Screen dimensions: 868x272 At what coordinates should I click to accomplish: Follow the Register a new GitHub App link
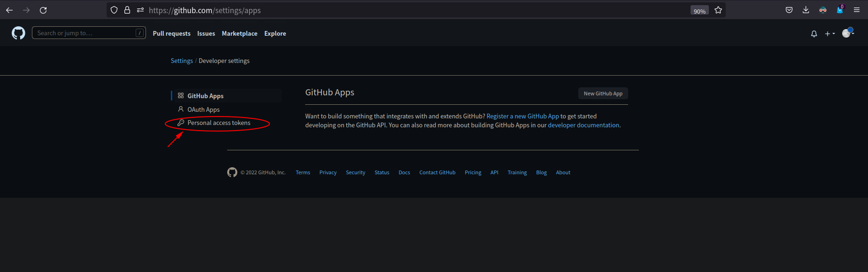[522, 116]
